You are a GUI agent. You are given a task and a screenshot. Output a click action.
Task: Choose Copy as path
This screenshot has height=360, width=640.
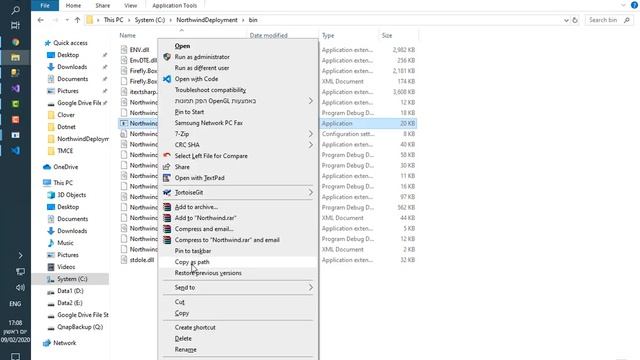192,262
